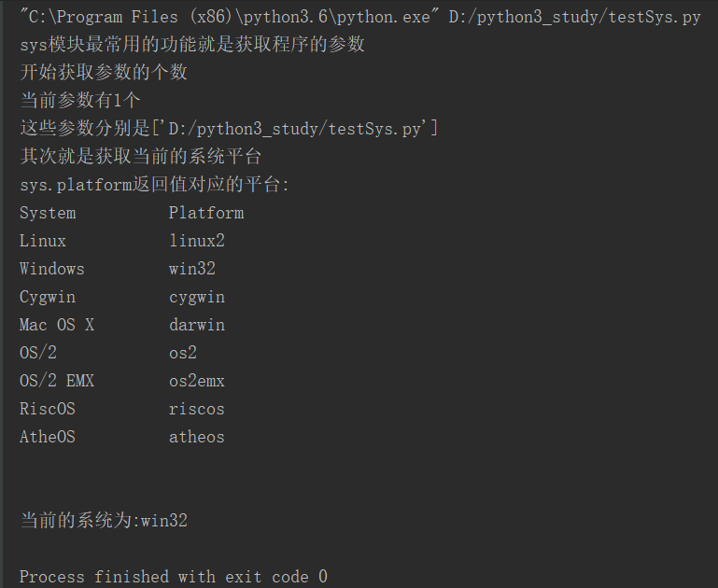This screenshot has height=588, width=718.
Task: Click the line 'sys模块最常用的功能就是获取程序的参数'
Action: (191, 45)
